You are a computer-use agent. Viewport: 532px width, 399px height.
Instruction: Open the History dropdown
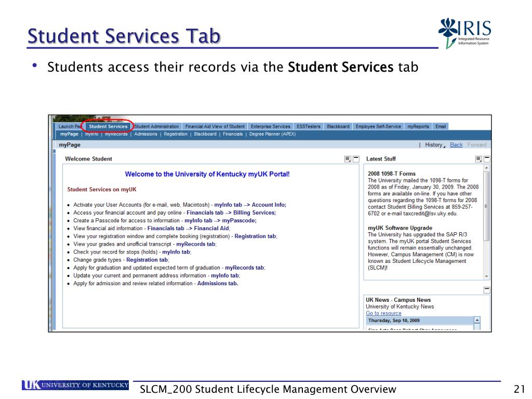435,145
